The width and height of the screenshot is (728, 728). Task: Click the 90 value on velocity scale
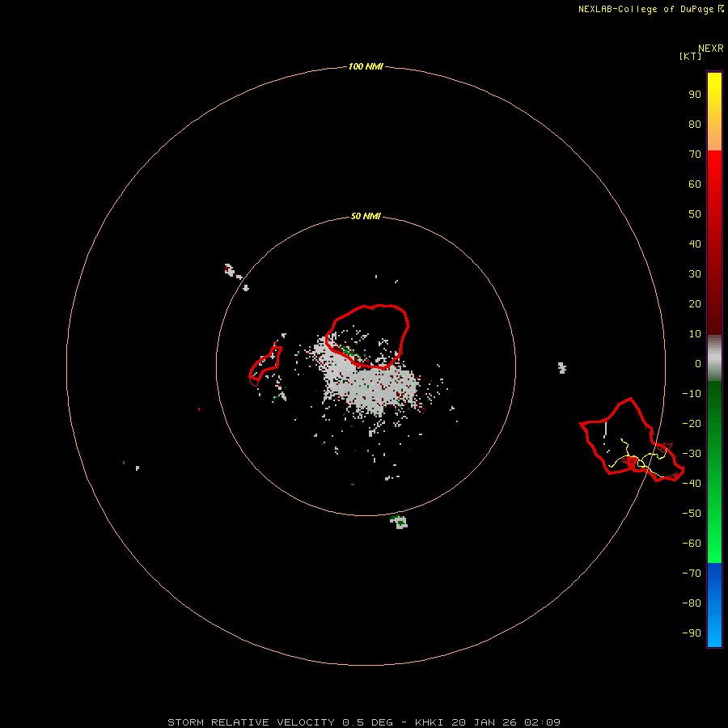[x=695, y=95]
